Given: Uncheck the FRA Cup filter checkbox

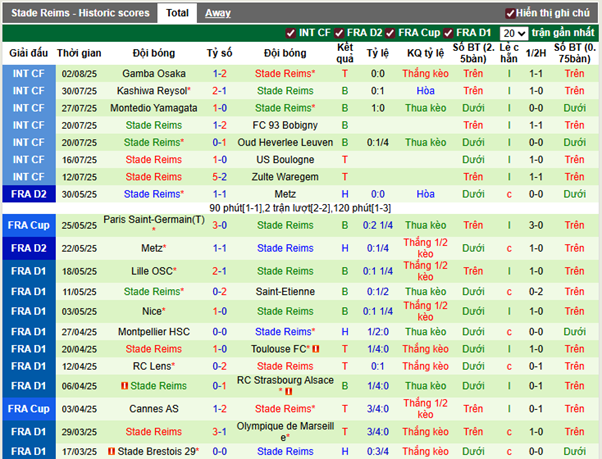Looking at the screenshot, I should [x=390, y=33].
